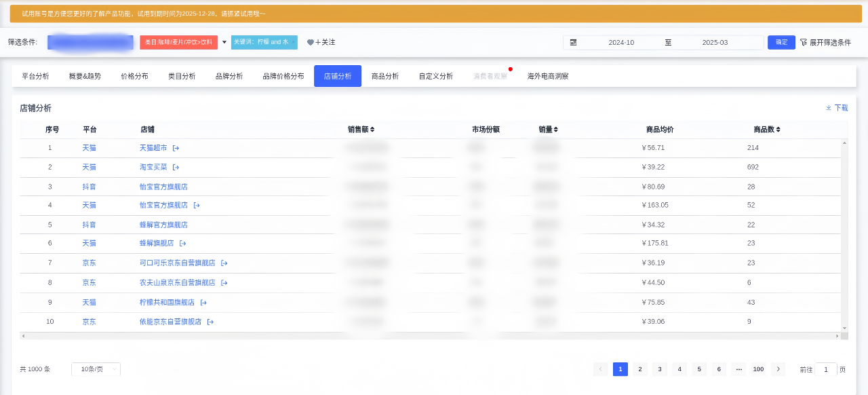This screenshot has width=868, height=395.
Task: Click 下载 to download table
Action: [x=837, y=108]
